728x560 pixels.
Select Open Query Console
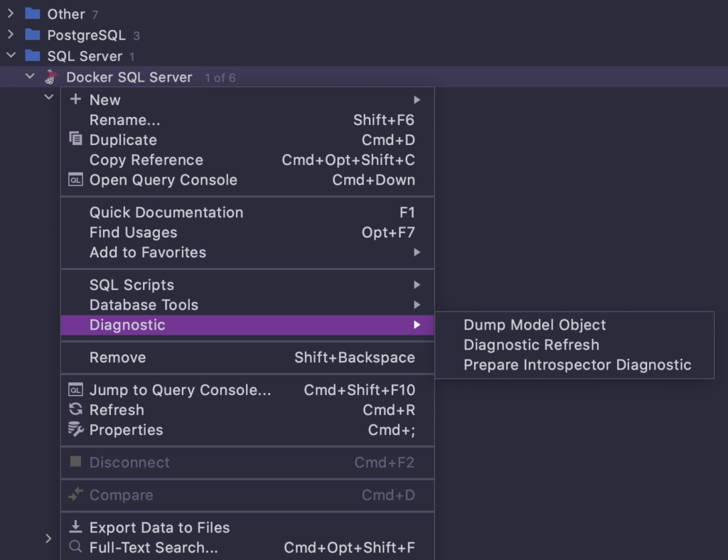247,180
